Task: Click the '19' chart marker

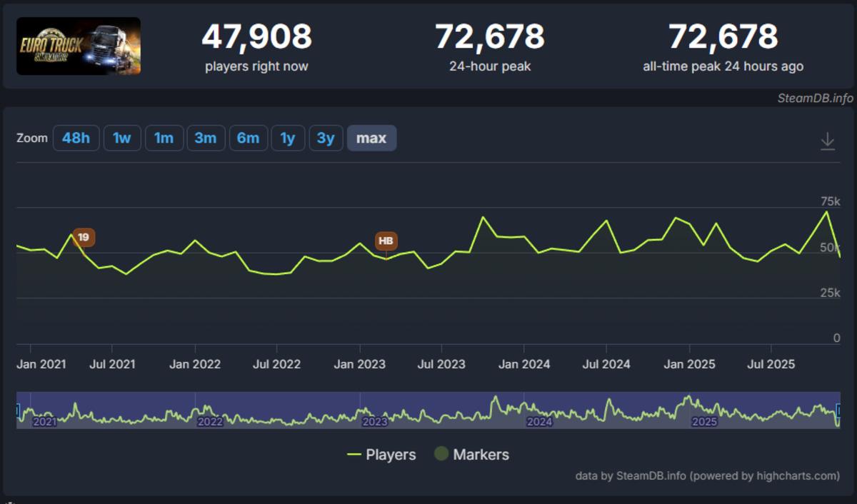Action: (x=84, y=237)
